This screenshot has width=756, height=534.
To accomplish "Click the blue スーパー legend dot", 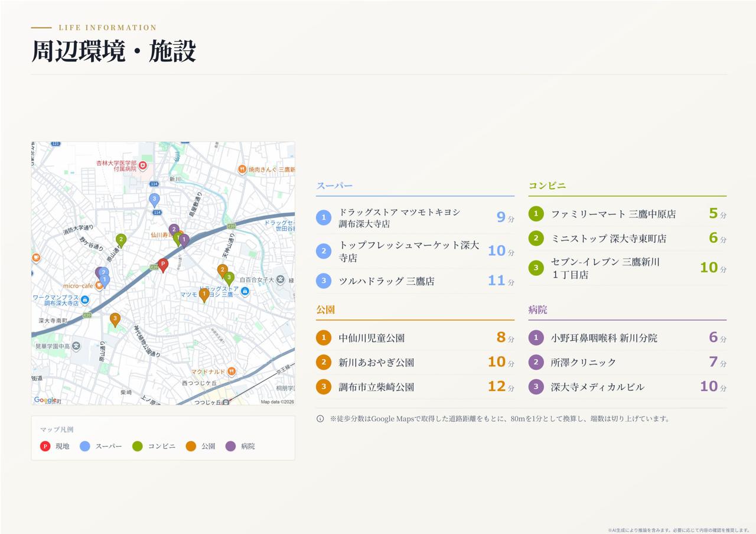I will [85, 446].
